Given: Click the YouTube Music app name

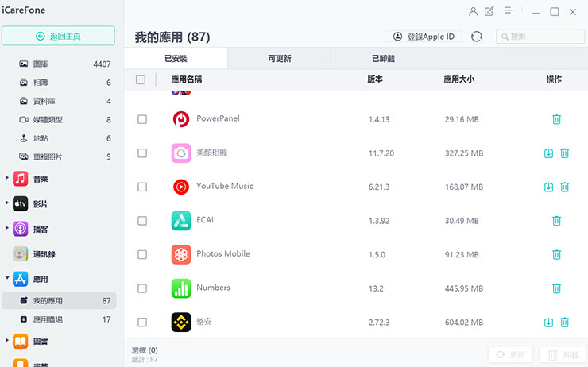Looking at the screenshot, I should (225, 186).
